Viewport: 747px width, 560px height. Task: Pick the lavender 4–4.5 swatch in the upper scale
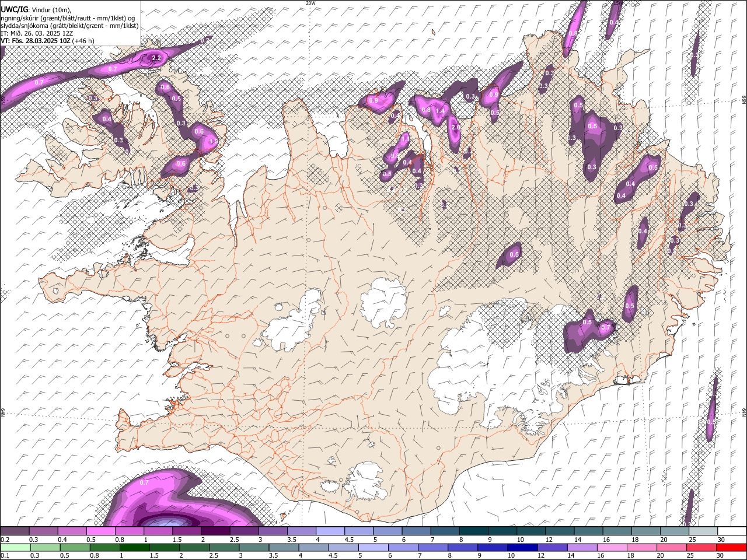(330, 531)
